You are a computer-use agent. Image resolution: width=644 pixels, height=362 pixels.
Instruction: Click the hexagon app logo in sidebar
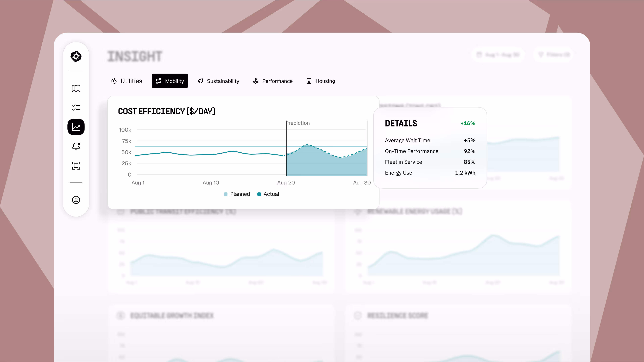tap(76, 56)
